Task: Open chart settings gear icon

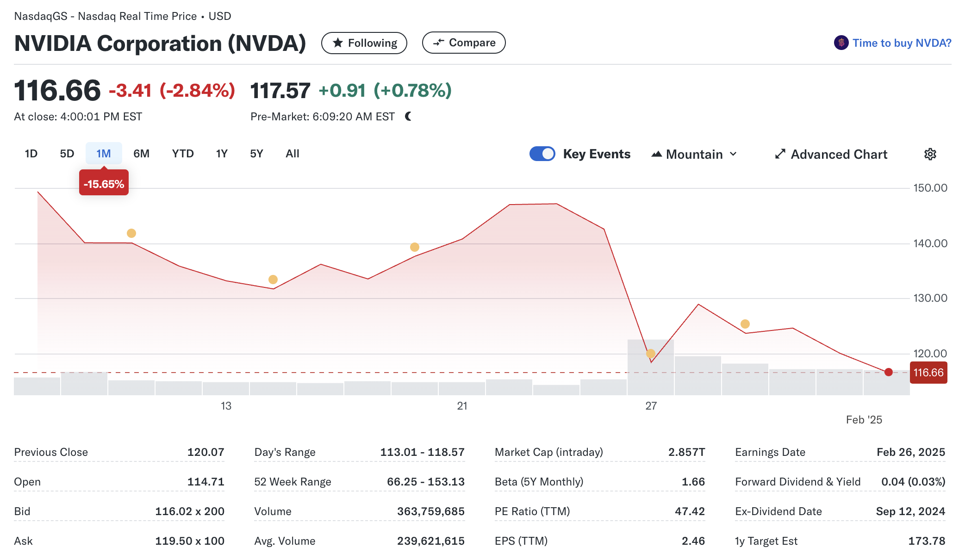Action: [930, 154]
